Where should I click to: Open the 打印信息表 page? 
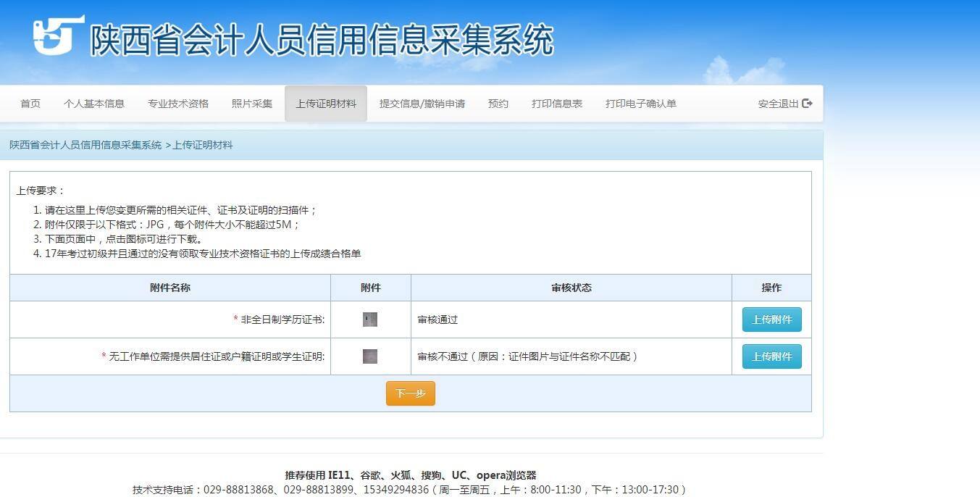pyautogui.click(x=557, y=103)
